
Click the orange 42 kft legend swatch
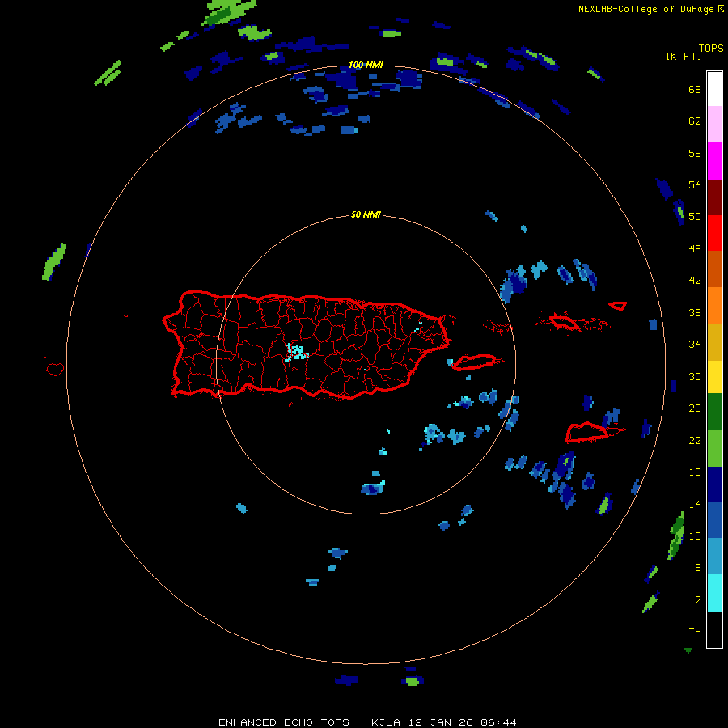714,306
